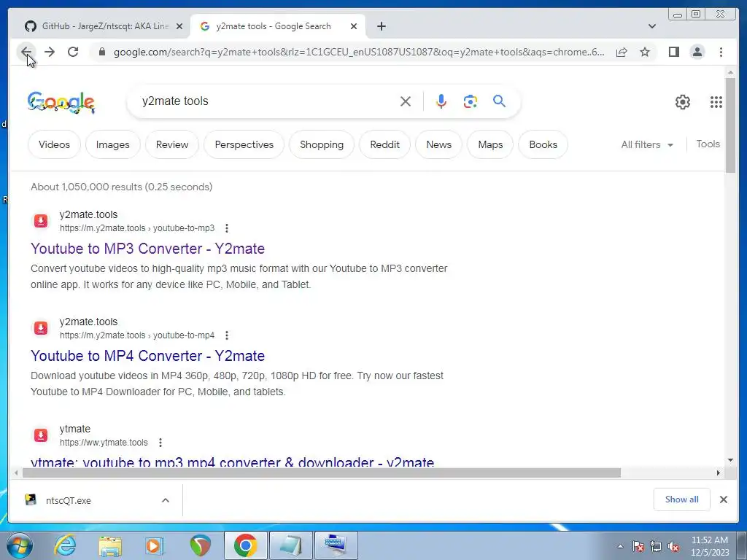Launch Internet Explorer from taskbar
This screenshot has width=747, height=560.
65,545
